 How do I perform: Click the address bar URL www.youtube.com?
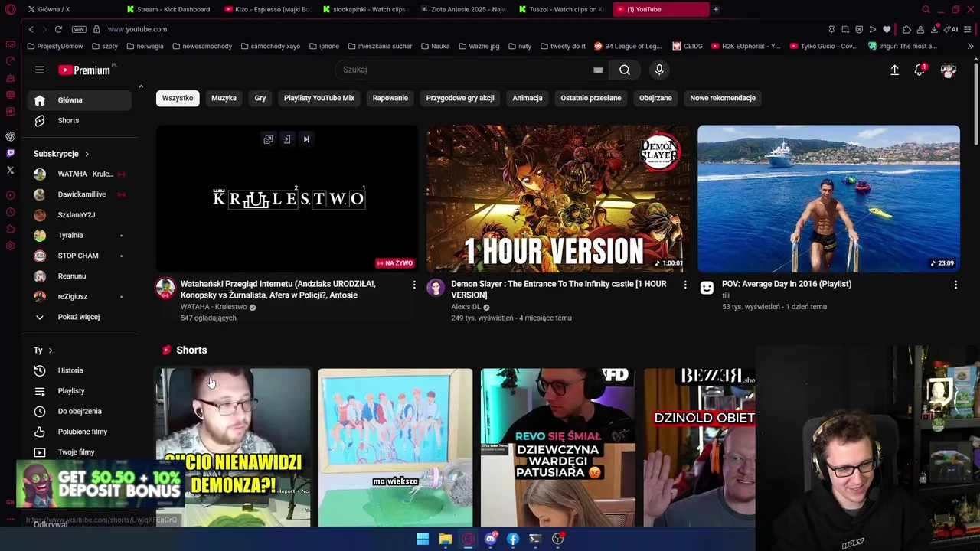[x=137, y=29]
